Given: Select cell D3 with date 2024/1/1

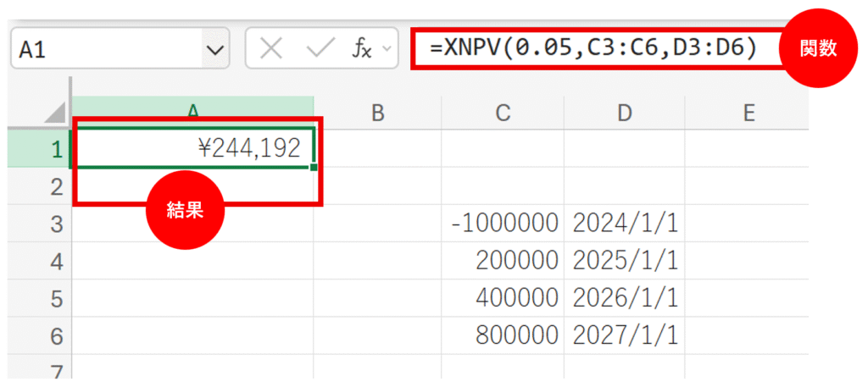Looking at the screenshot, I should tap(625, 224).
